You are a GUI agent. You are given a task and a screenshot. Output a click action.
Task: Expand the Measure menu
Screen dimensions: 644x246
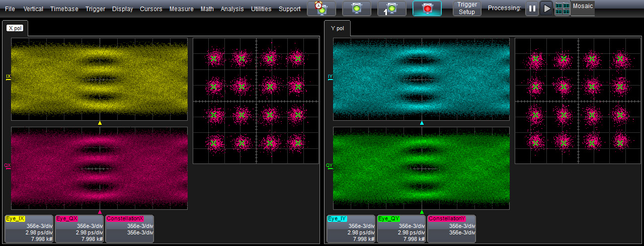[181, 9]
